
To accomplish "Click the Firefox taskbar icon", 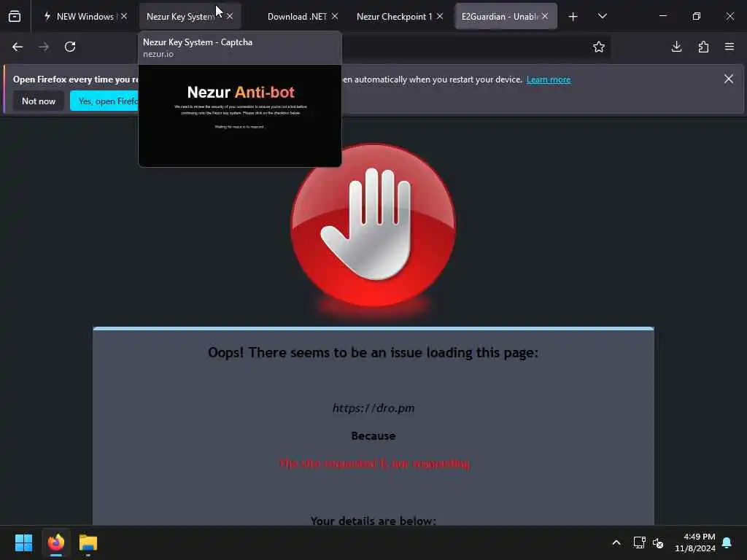I will coord(56,542).
